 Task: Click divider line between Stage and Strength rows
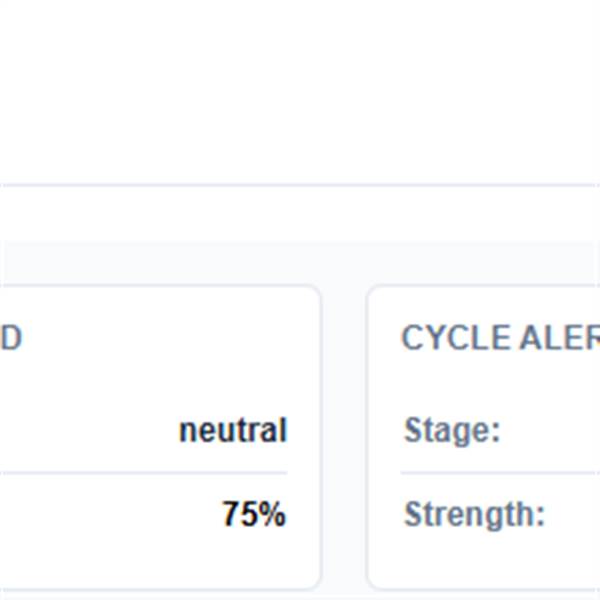(x=500, y=472)
